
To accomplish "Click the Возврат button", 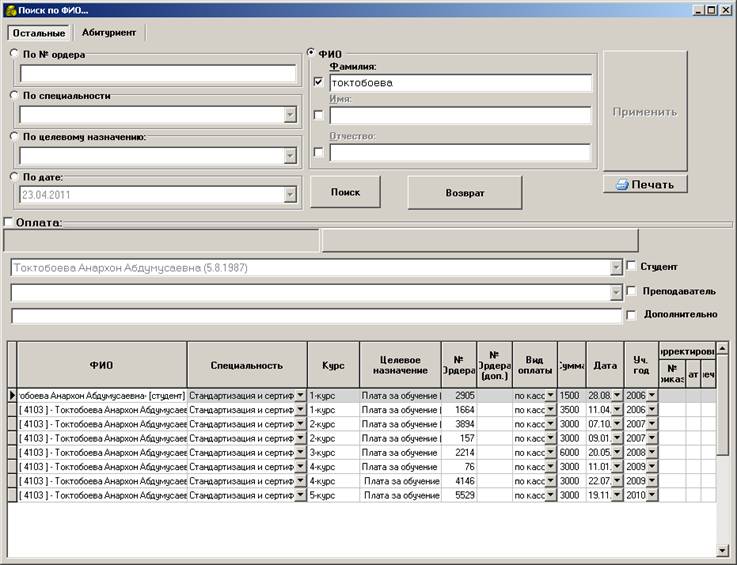I will [x=465, y=192].
